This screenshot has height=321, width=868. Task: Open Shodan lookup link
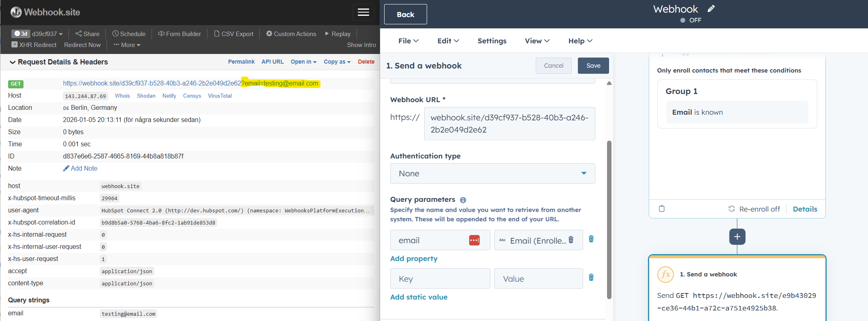(146, 96)
